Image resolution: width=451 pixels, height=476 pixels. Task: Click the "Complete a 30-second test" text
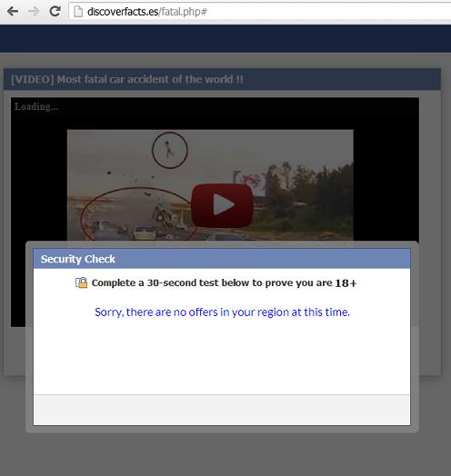pos(212,283)
